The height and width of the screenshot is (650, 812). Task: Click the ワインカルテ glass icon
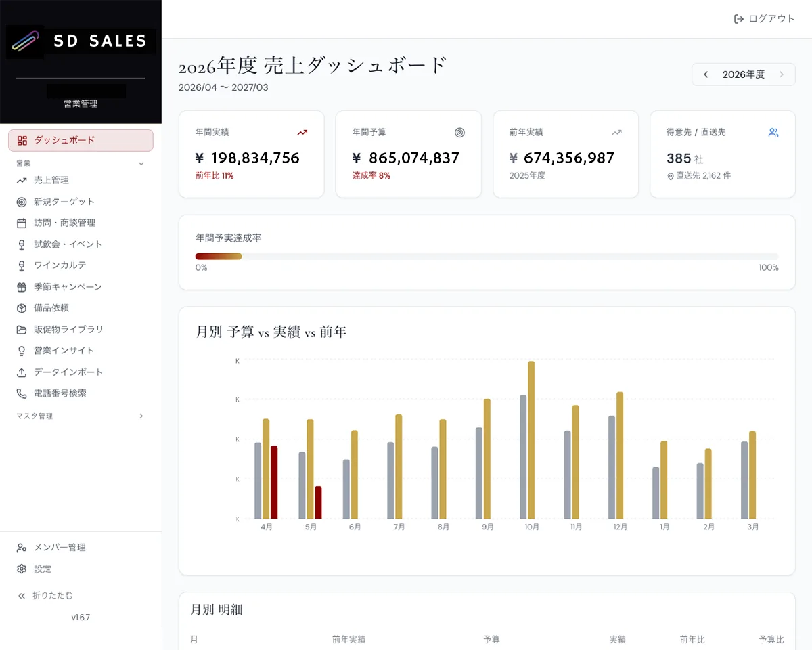pos(22,265)
